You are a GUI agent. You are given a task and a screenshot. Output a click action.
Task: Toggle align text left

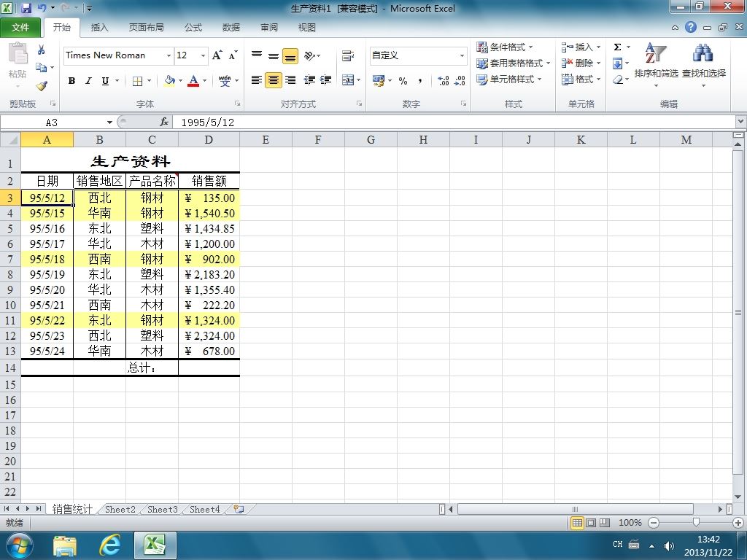point(256,80)
